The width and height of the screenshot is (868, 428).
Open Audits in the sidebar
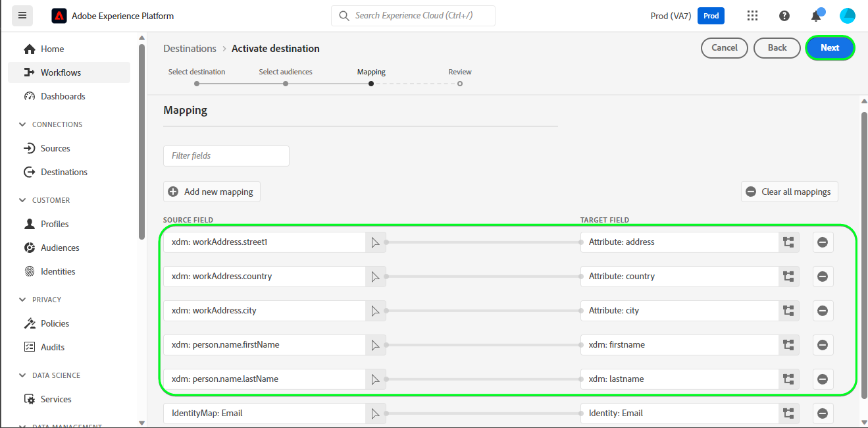click(69, 347)
